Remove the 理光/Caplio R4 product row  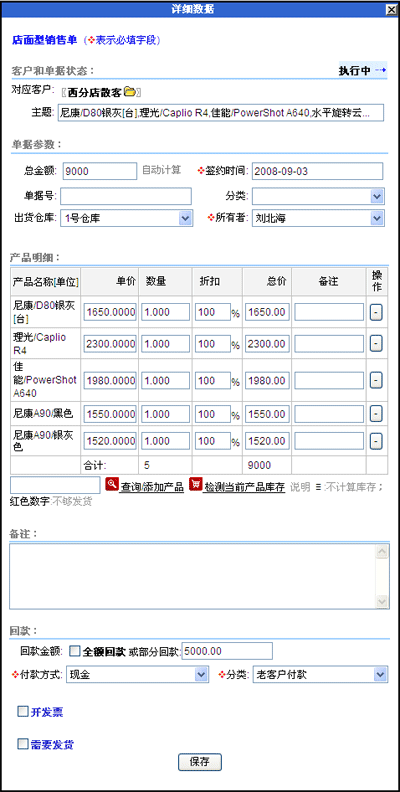pos(375,344)
